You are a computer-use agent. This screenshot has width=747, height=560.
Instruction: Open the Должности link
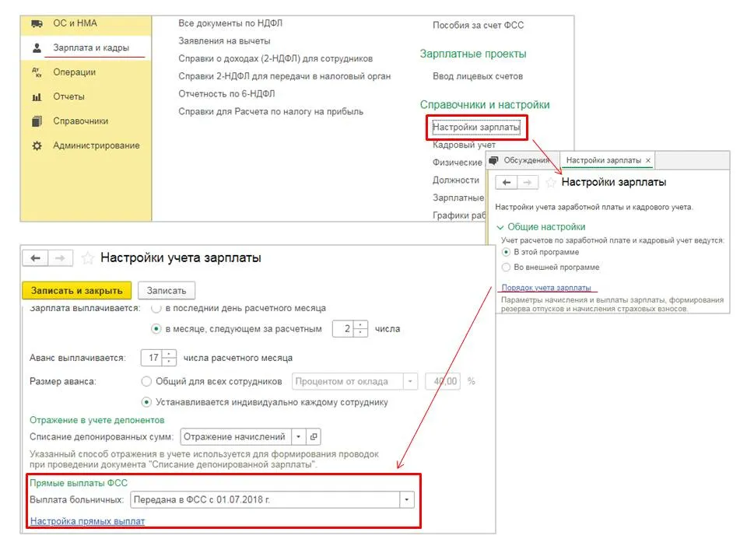(456, 180)
